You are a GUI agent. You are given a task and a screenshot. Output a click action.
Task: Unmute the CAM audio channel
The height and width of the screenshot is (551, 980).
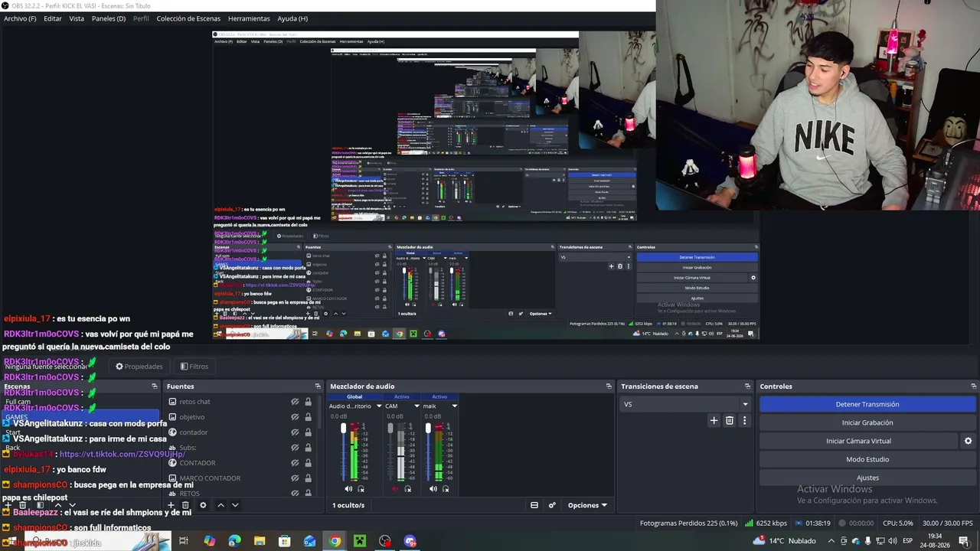(395, 489)
